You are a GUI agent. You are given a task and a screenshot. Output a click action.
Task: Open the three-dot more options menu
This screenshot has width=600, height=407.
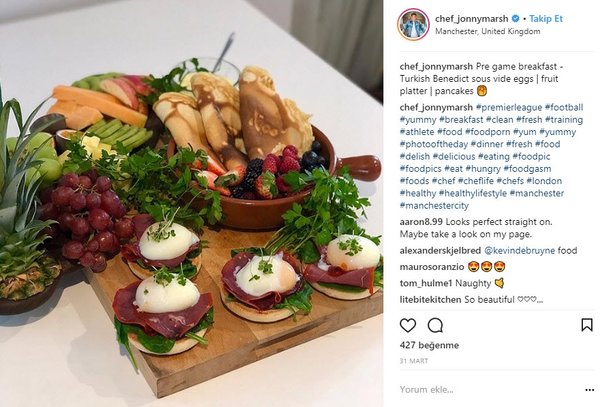point(589,390)
